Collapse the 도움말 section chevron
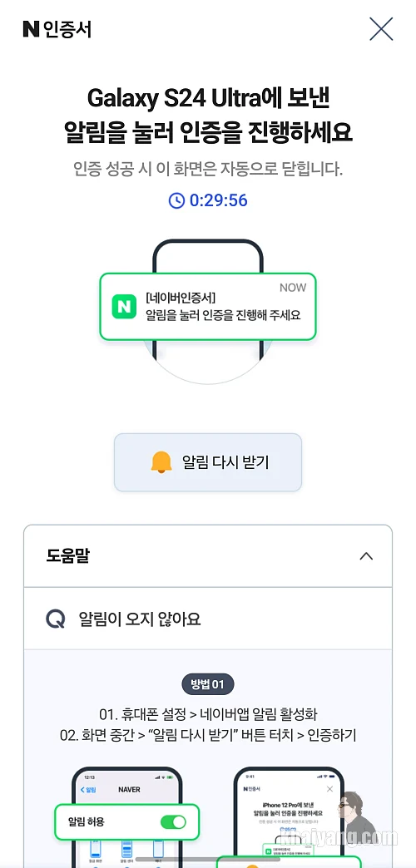The height and width of the screenshot is (868, 416). (366, 556)
